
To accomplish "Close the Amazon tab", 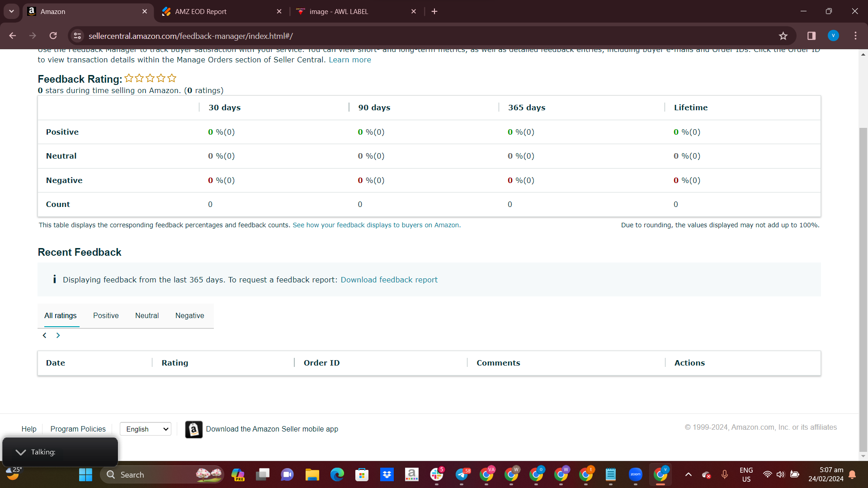I will tap(145, 11).
